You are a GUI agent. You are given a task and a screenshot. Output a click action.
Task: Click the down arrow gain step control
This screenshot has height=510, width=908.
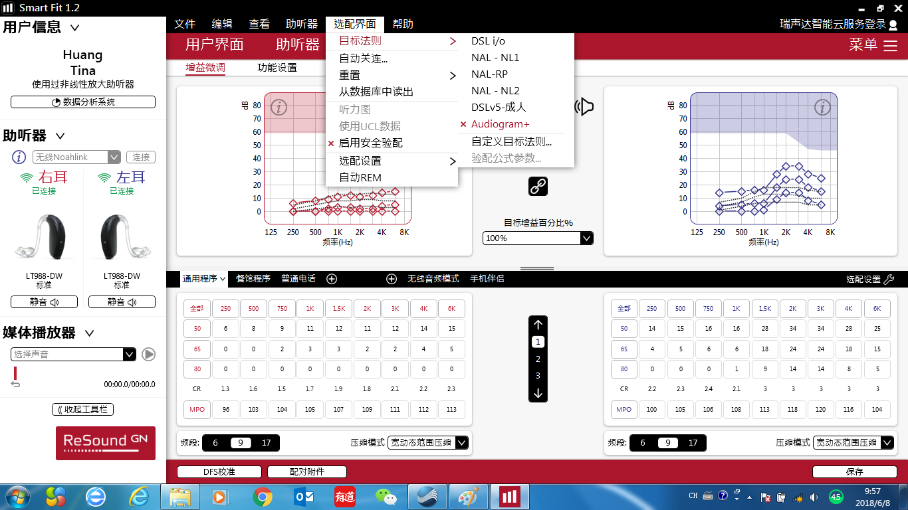(538, 394)
